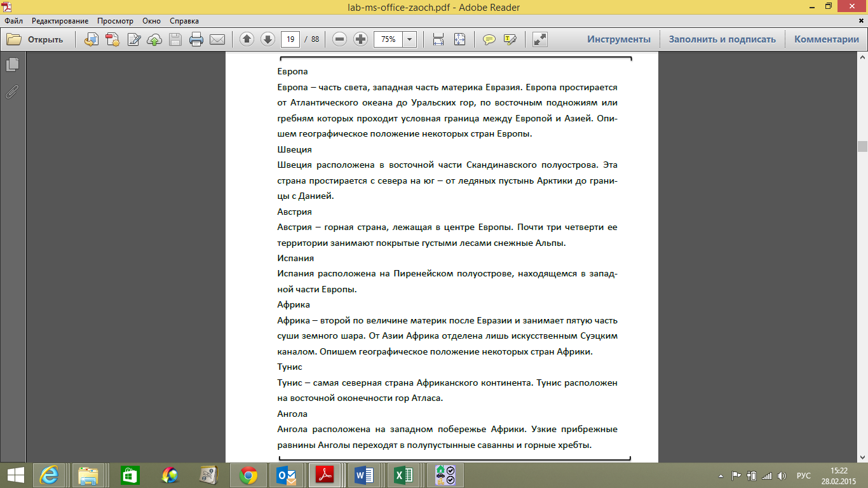Open the Справка menu
Screen dimensions: 868x488
(185, 21)
